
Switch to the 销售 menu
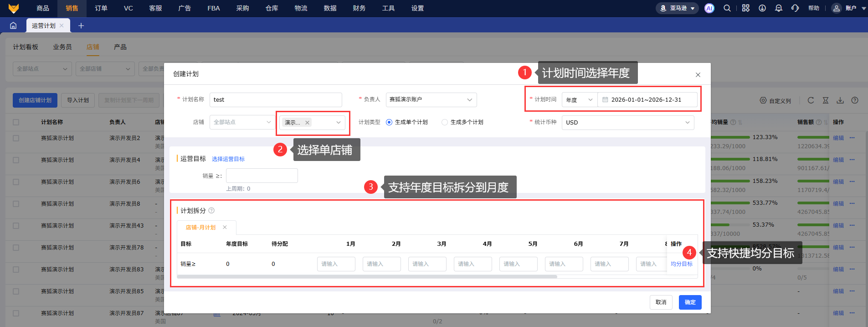click(x=72, y=8)
